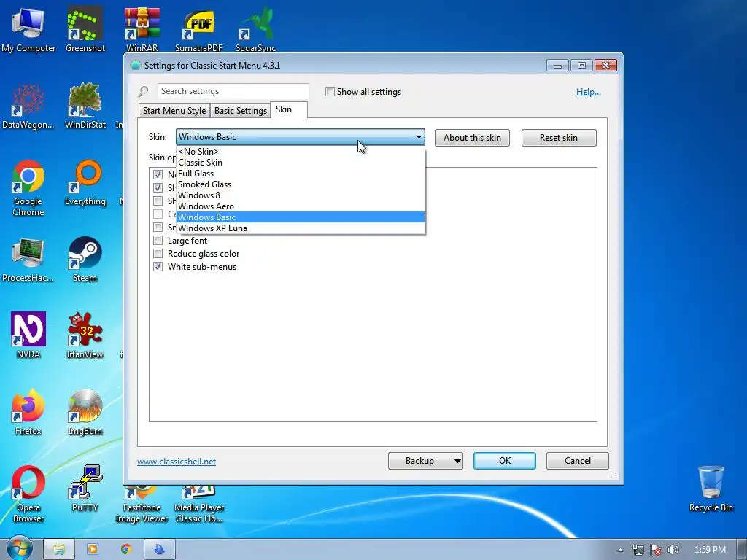Click Classic Shell taskbar button
The height and width of the screenshot is (560, 747).
coord(160,550)
